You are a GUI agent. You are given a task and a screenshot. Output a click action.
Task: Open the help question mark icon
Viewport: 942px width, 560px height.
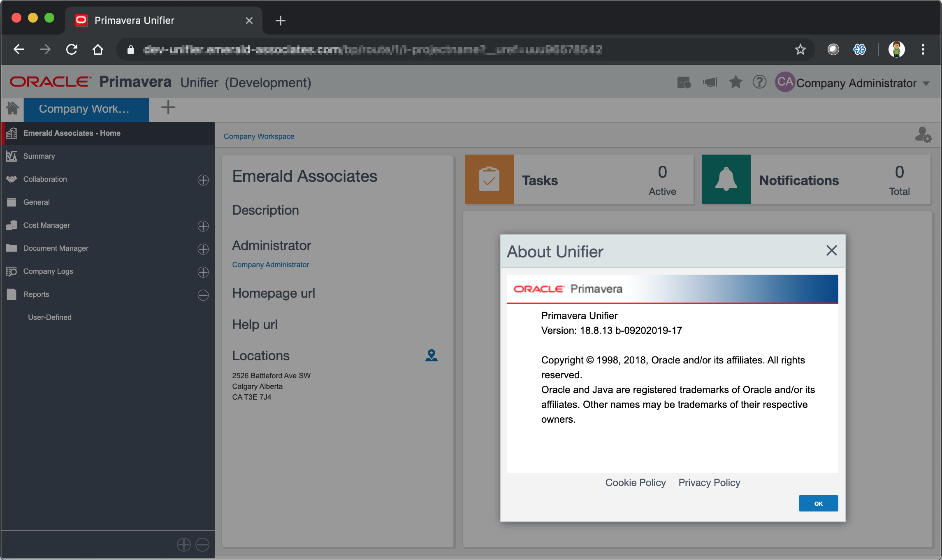pos(759,82)
